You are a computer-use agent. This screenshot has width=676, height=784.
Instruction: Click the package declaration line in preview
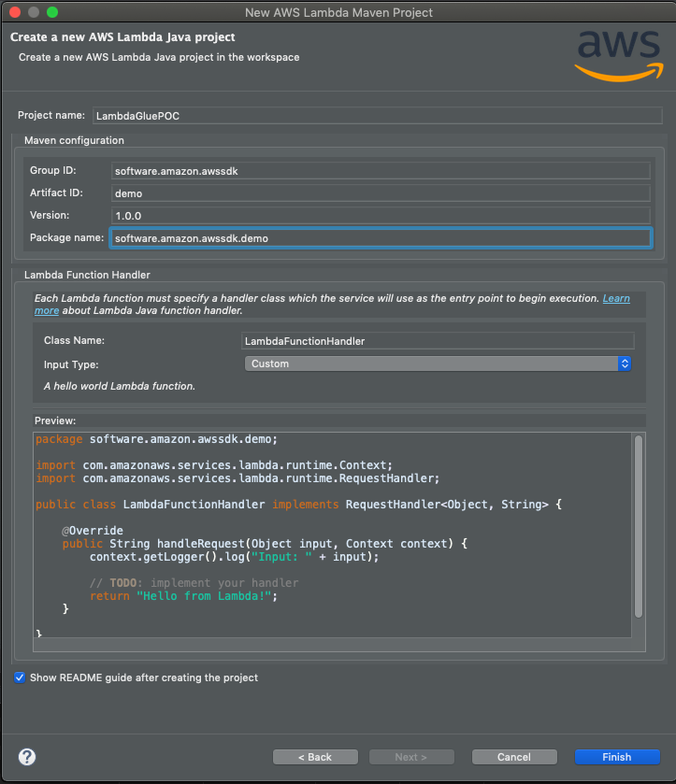(x=157, y=439)
